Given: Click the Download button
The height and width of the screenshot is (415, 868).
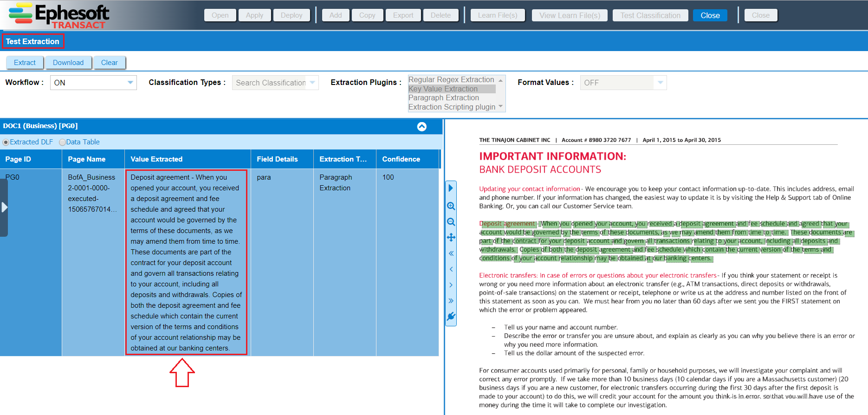Looking at the screenshot, I should (x=68, y=63).
